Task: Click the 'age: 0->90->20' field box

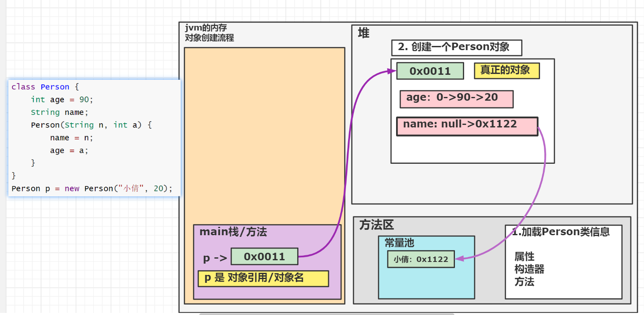Action: tap(456, 99)
